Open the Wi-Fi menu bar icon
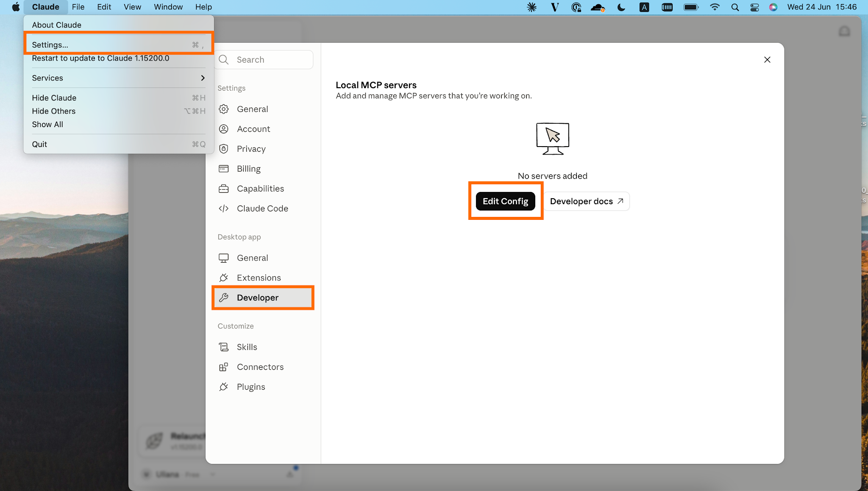The width and height of the screenshot is (868, 491). coord(715,7)
